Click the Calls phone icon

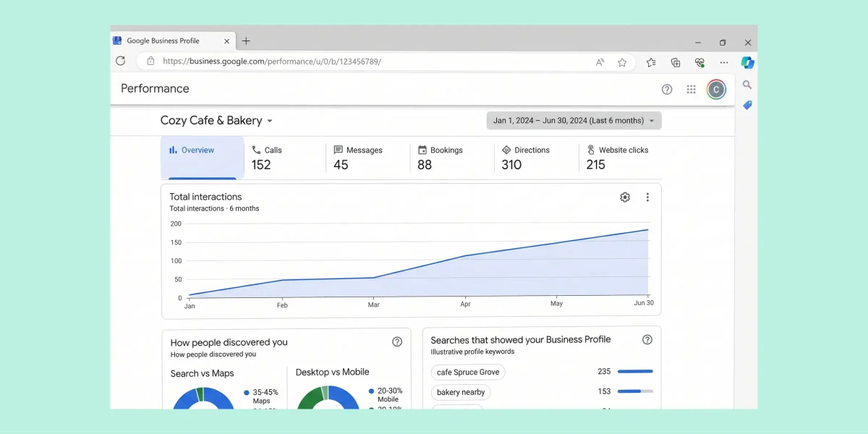coord(256,150)
